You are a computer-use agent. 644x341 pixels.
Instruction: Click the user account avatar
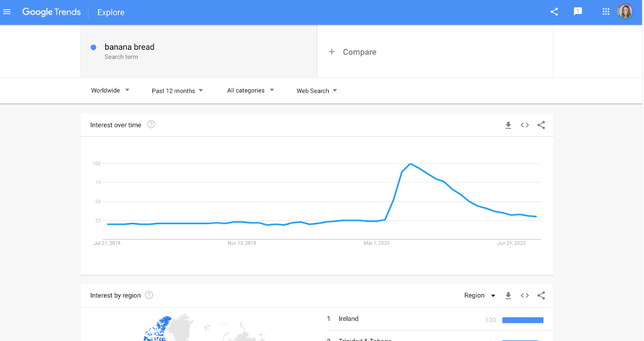625,11
